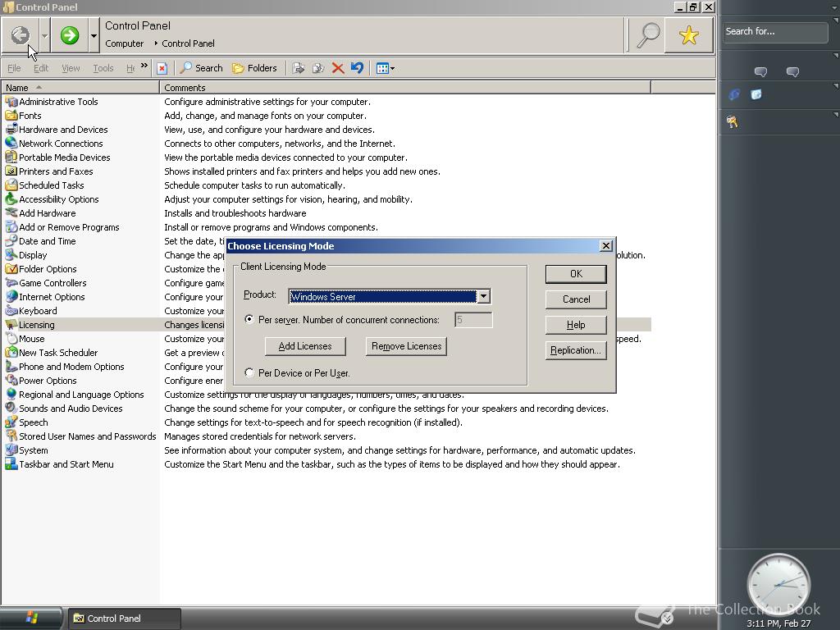Open the Back button history dropdown arrow
Image resolution: width=840 pixels, height=630 pixels.
44,35
